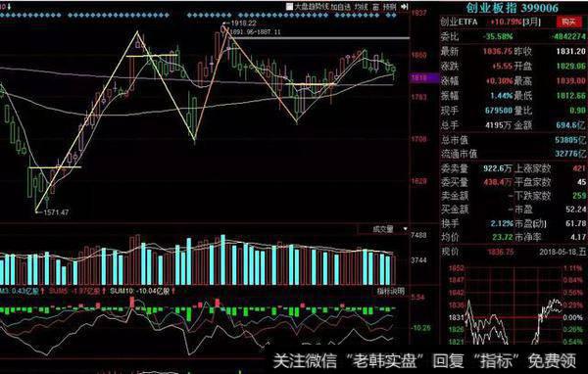588x374 pixels.
Task: Click the 流通市值 row label
Action: tap(459, 154)
